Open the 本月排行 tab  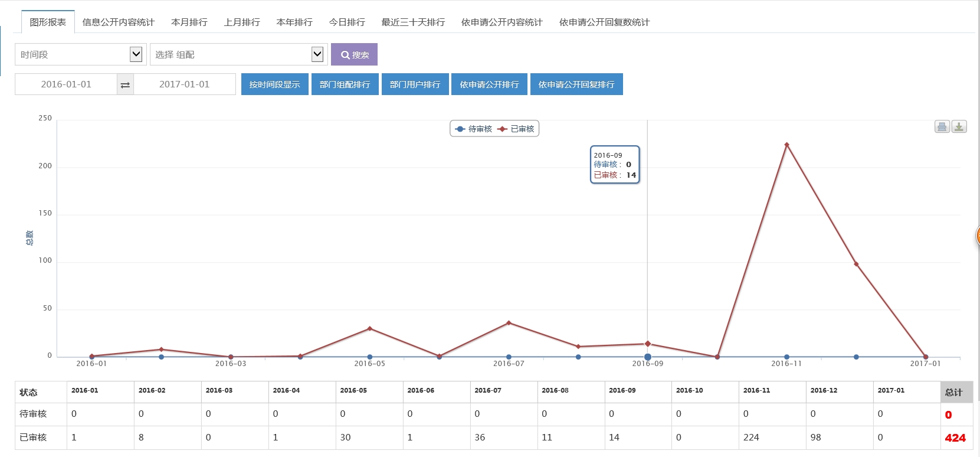click(189, 22)
